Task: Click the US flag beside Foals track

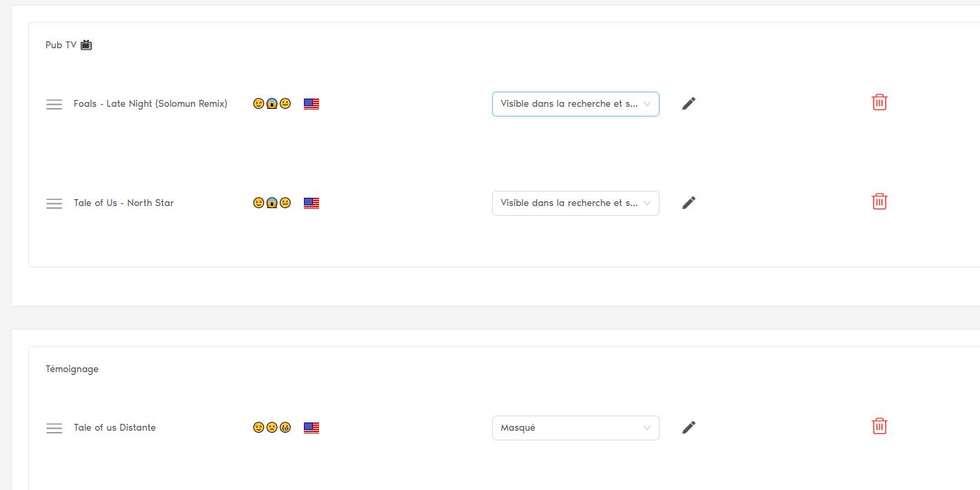Action: tap(312, 104)
